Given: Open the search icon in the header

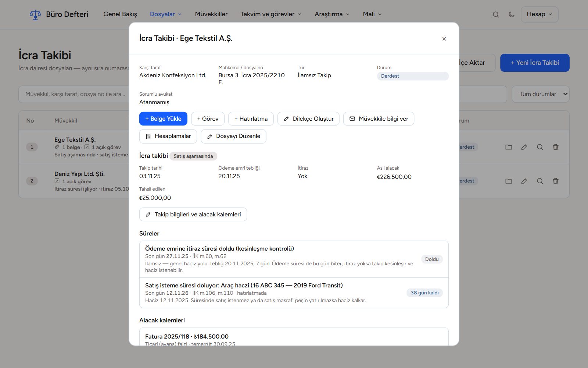Looking at the screenshot, I should (496, 14).
